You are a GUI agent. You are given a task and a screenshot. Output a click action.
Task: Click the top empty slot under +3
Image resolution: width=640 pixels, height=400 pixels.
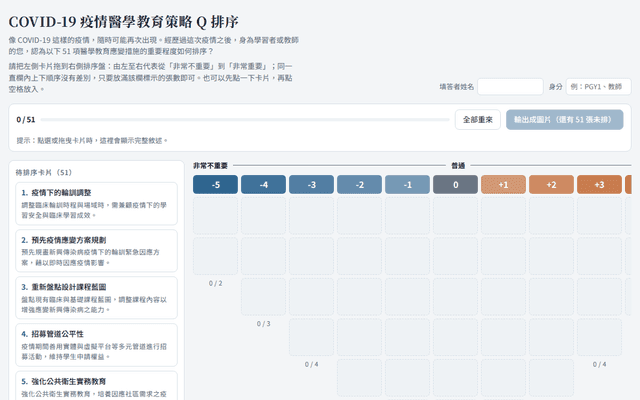tap(599, 216)
